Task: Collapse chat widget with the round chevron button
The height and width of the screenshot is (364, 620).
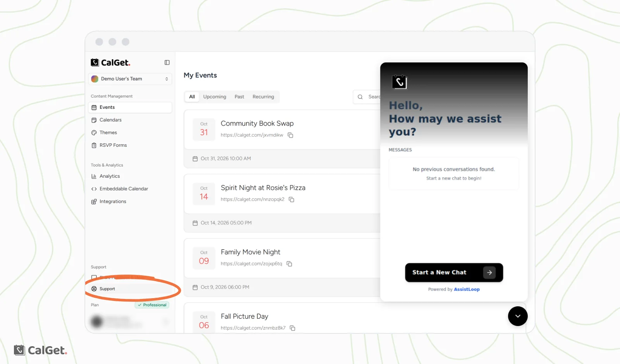Action: point(518,316)
